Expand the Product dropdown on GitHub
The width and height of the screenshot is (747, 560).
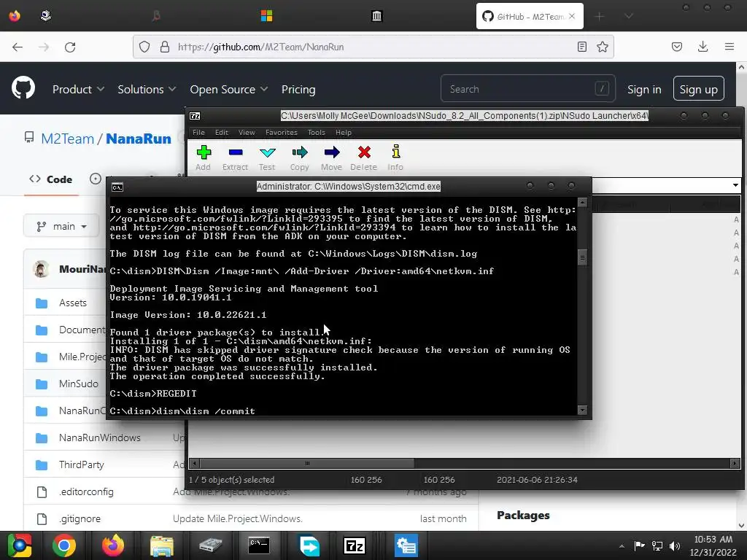(78, 89)
